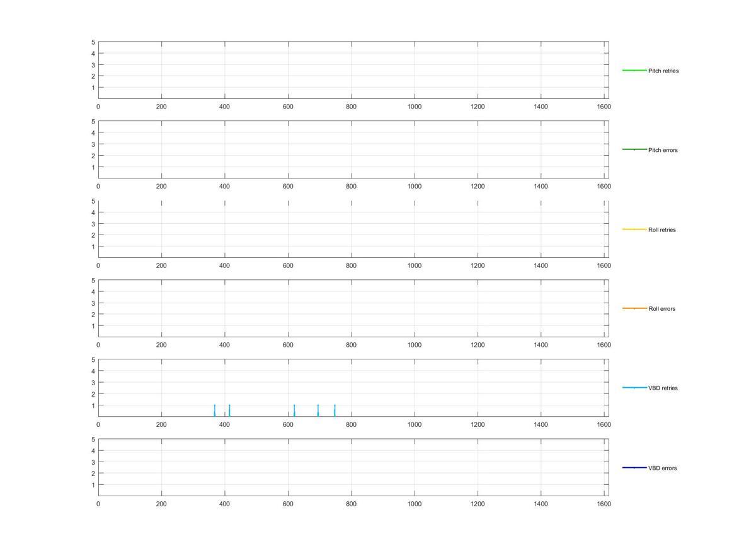This screenshot has height=558, width=756.
Task: Click the 200 x-axis label under VBD errors plot
Action: tap(161, 504)
